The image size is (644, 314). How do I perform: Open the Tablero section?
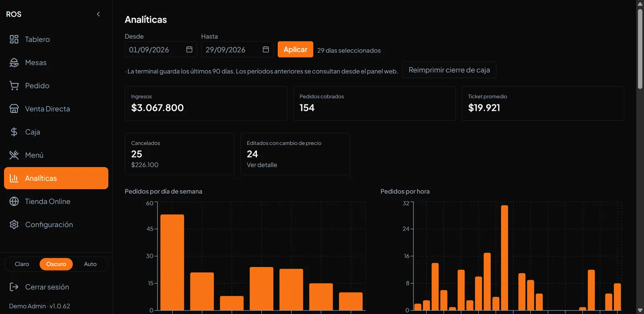tap(56, 39)
